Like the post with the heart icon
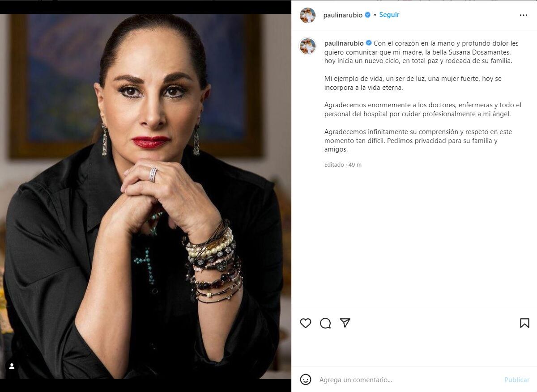The height and width of the screenshot is (392, 537). 306,323
